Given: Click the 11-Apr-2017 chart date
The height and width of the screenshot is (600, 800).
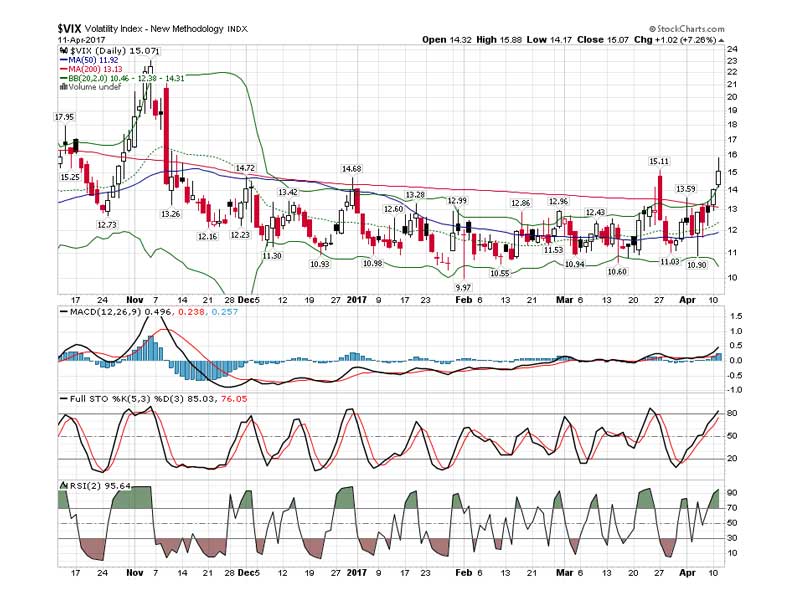Looking at the screenshot, I should [x=82, y=40].
